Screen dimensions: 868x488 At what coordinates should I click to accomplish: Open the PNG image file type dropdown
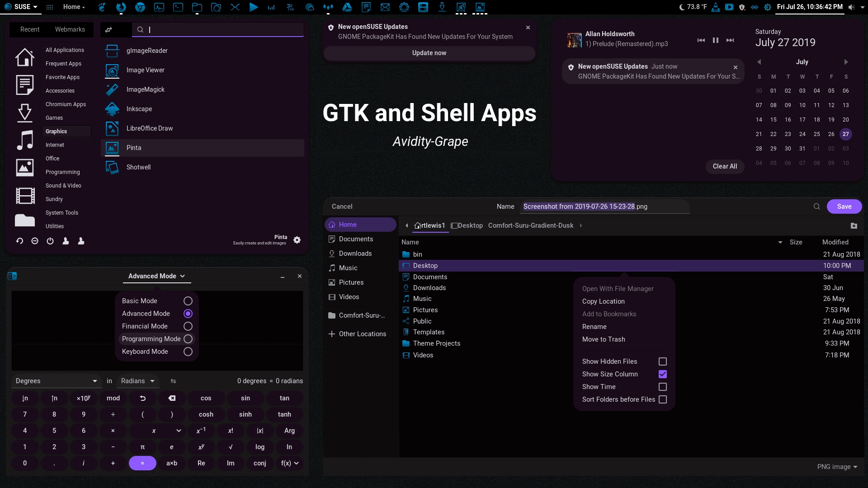pos(837,467)
